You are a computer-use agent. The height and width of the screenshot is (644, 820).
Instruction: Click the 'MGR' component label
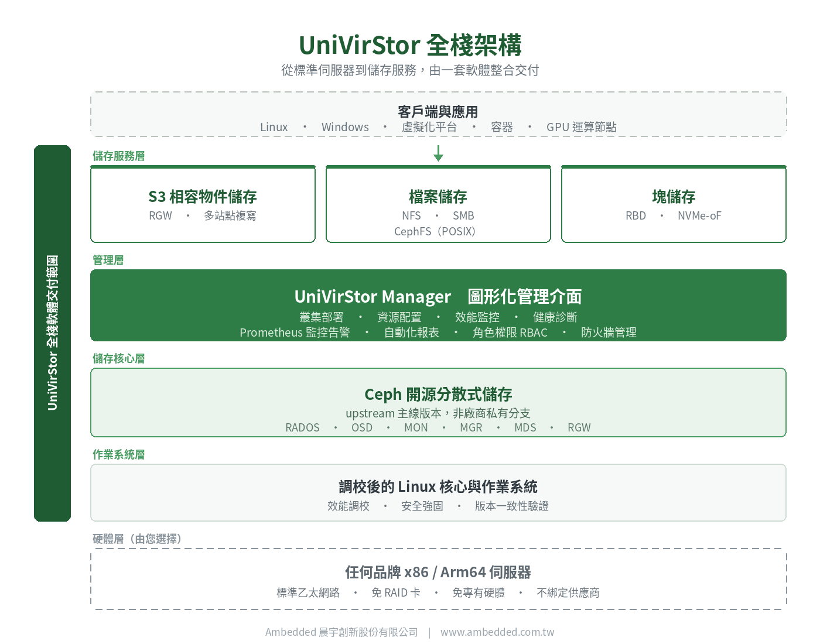point(471,428)
